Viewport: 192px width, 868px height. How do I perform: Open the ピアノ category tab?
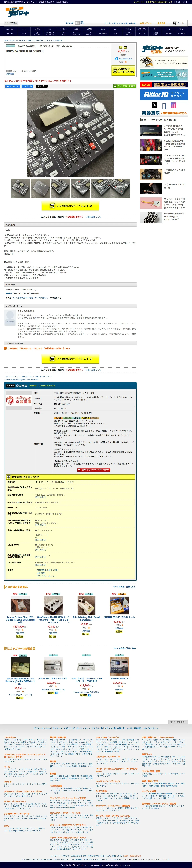116,29
